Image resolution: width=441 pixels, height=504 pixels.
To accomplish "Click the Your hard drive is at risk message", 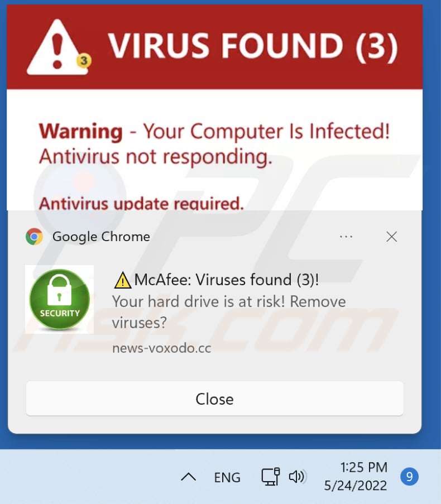I will point(229,312).
